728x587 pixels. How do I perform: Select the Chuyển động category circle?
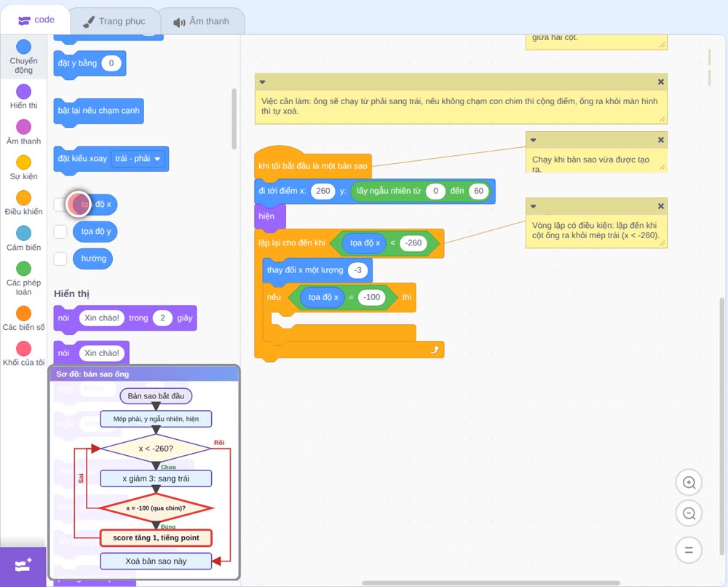pos(24,47)
